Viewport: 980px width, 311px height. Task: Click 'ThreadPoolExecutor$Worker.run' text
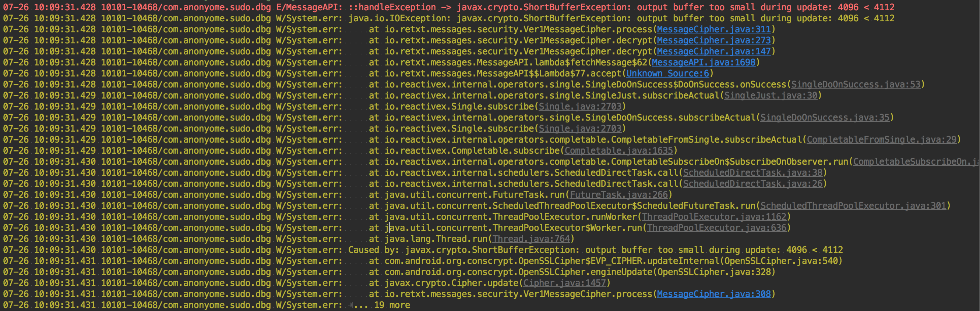(x=567, y=228)
